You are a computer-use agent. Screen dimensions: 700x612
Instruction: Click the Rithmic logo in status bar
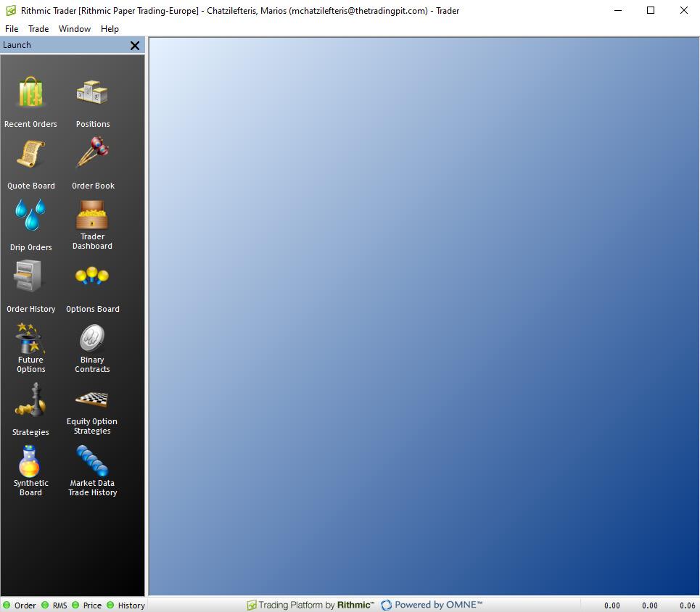[252, 605]
